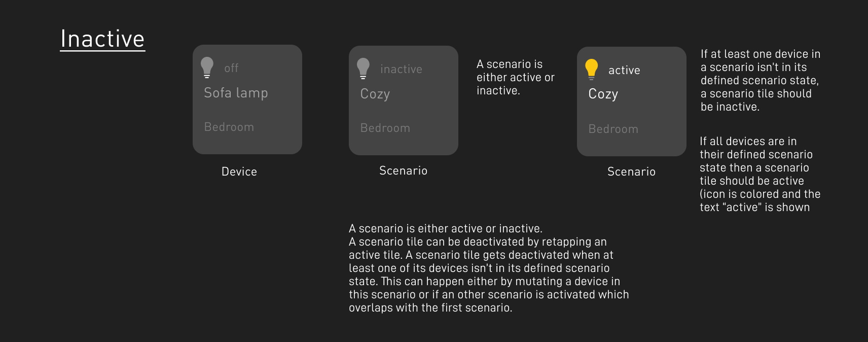Click the 'off' status label on Sofa lamp
The image size is (868, 342).
click(x=231, y=68)
